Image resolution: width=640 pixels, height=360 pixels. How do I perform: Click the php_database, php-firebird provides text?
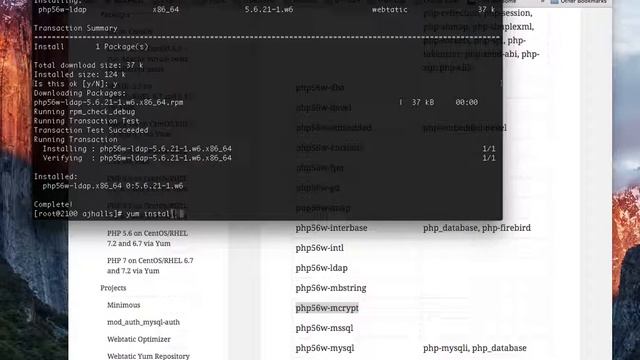pyautogui.click(x=477, y=228)
